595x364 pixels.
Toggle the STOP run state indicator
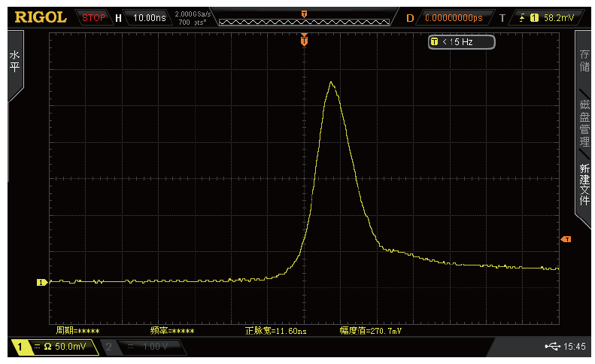tap(93, 17)
